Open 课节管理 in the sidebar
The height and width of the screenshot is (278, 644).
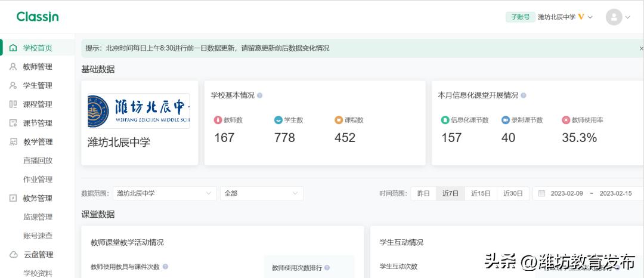(38, 123)
